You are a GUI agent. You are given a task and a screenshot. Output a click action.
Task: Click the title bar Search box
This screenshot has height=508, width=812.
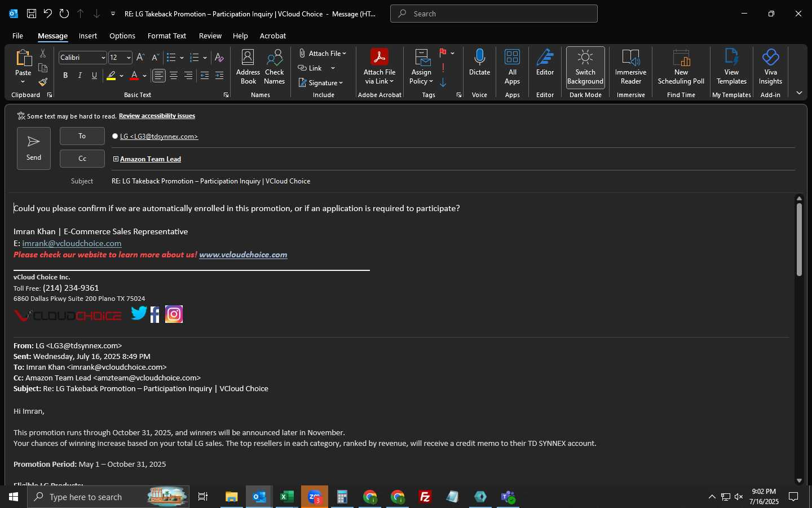494,14
